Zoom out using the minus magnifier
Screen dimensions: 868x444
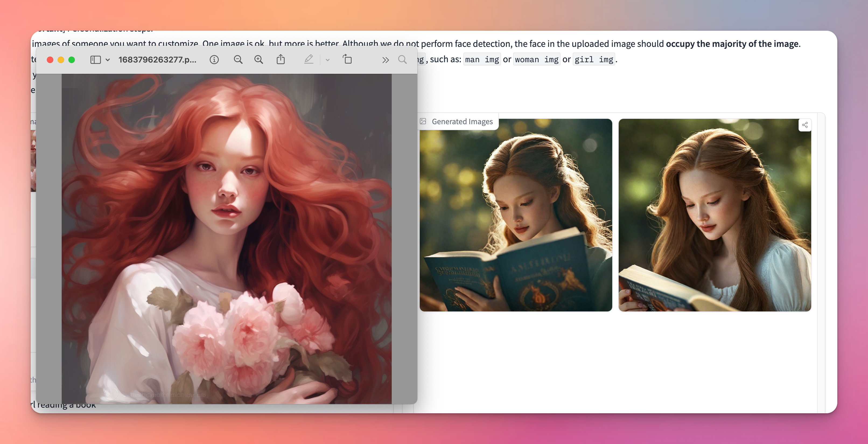click(x=238, y=60)
